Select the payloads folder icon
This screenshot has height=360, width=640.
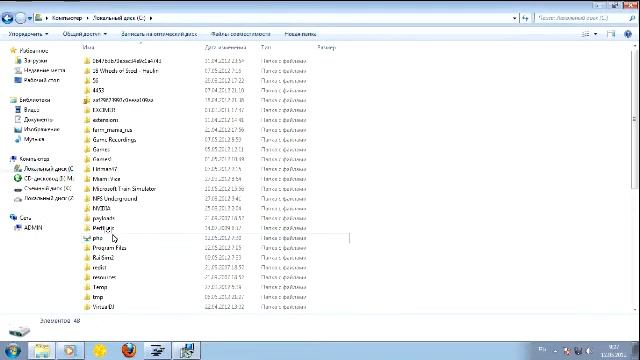click(x=87, y=218)
